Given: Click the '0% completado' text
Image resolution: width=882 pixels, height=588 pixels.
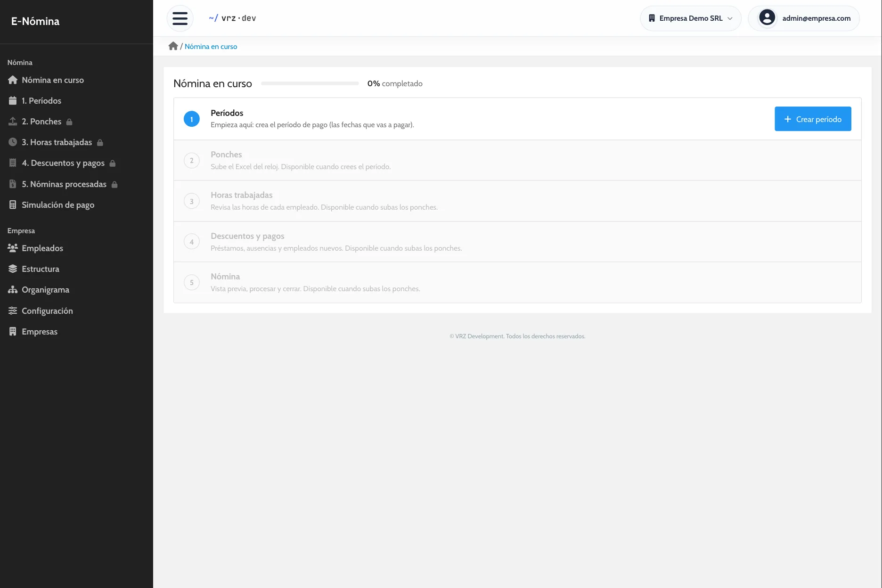Looking at the screenshot, I should (x=395, y=83).
